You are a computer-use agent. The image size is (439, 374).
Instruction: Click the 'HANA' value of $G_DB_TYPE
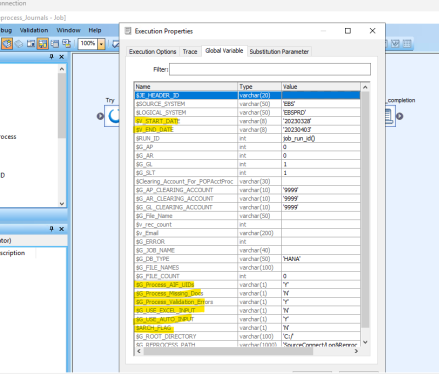click(292, 259)
